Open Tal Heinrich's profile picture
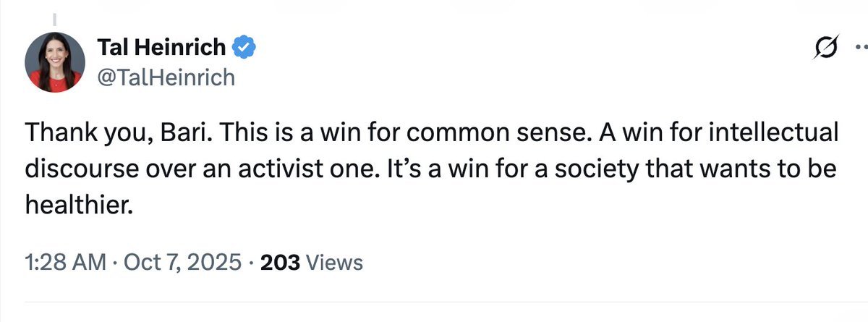 pos(55,62)
